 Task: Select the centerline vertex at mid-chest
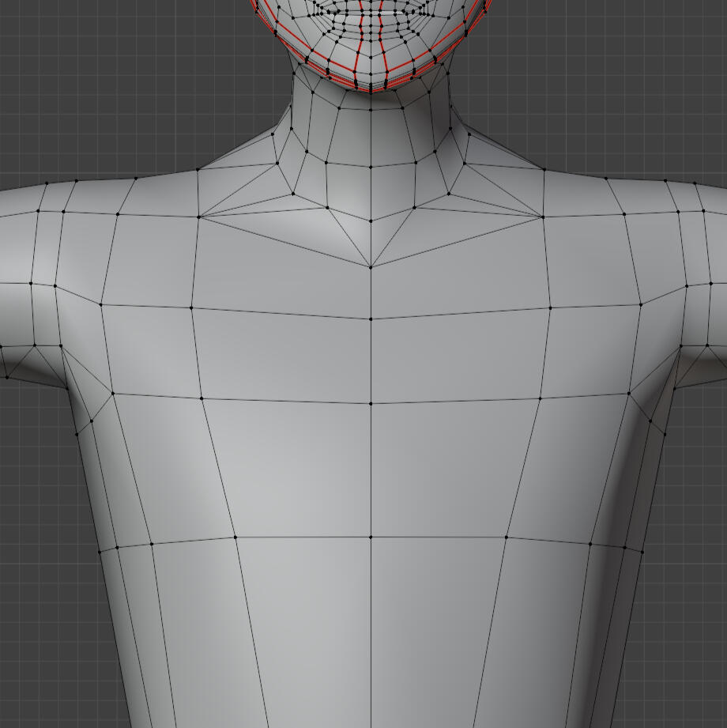pyautogui.click(x=371, y=404)
